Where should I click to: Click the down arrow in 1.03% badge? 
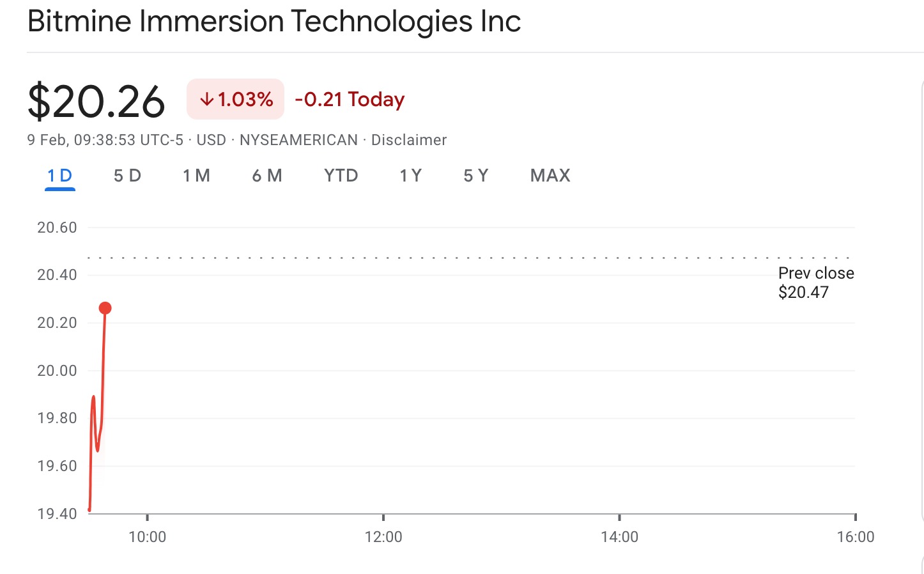[x=206, y=100]
